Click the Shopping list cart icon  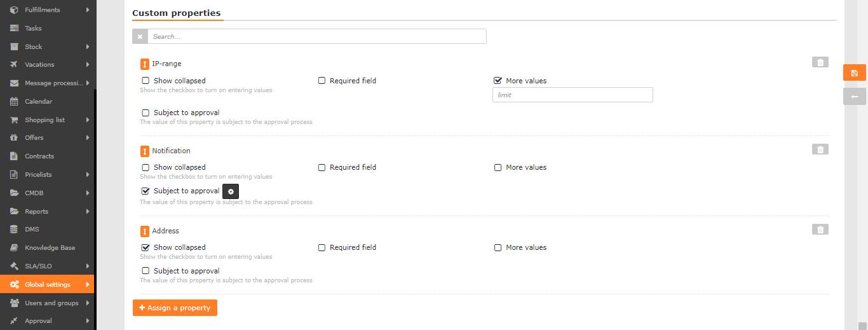pyautogui.click(x=13, y=120)
